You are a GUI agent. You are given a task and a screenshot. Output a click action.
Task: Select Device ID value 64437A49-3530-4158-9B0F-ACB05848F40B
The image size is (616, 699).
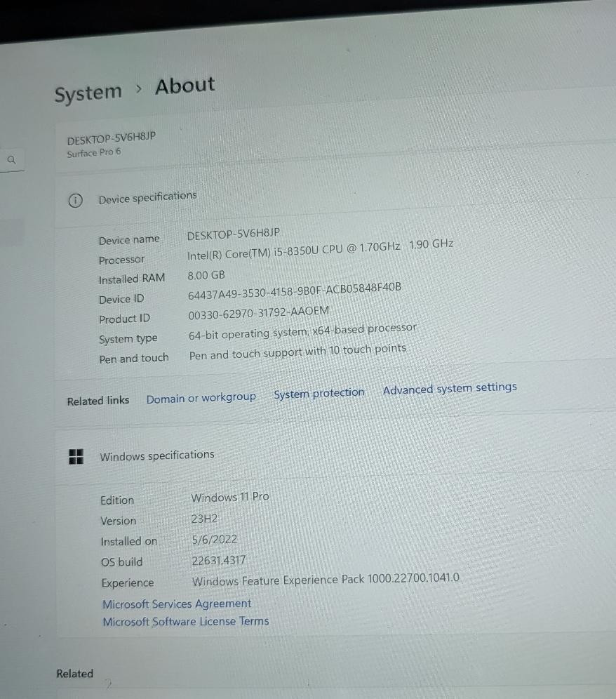(294, 291)
